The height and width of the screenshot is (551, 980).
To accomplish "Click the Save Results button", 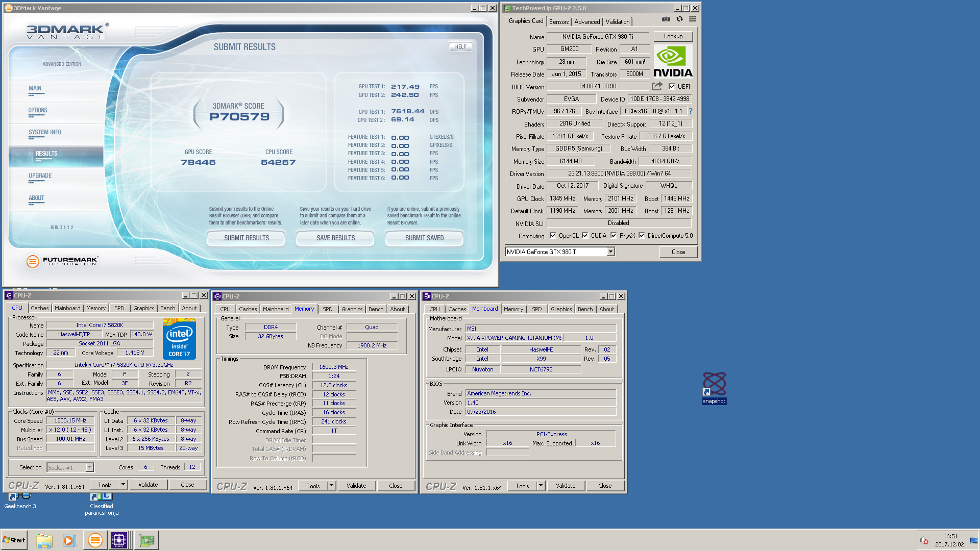I will [335, 238].
